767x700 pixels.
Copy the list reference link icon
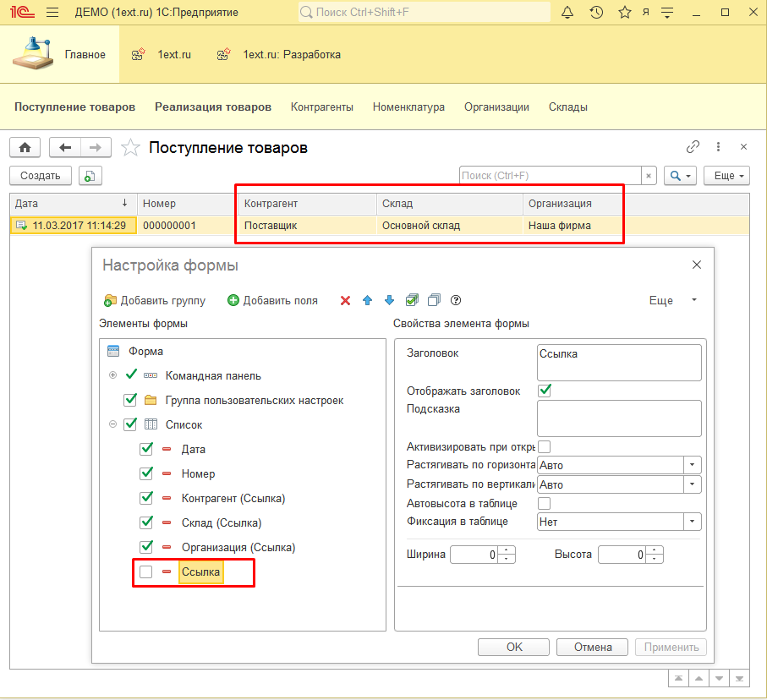(693, 146)
